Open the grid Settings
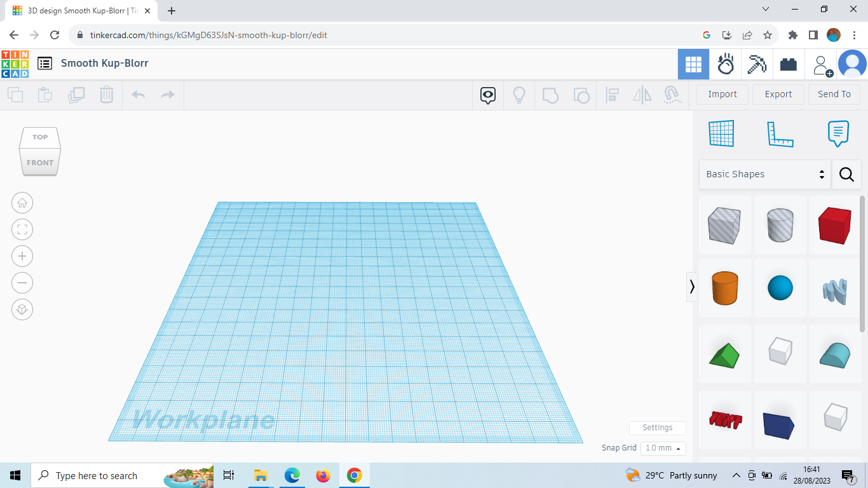Image resolution: width=868 pixels, height=488 pixels. (657, 428)
